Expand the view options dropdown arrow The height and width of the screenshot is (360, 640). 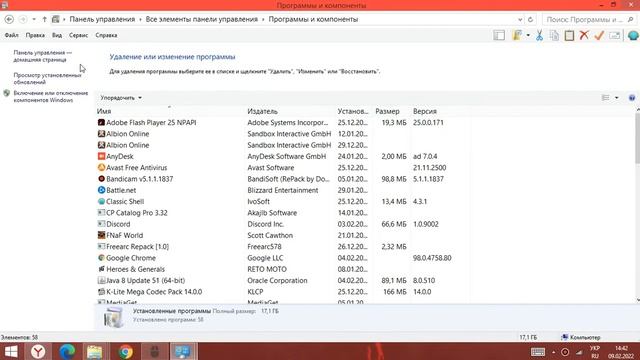tap(616, 98)
